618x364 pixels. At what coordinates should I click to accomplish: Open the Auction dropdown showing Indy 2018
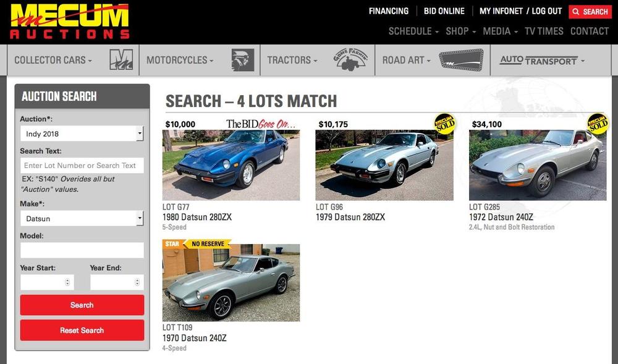click(82, 133)
